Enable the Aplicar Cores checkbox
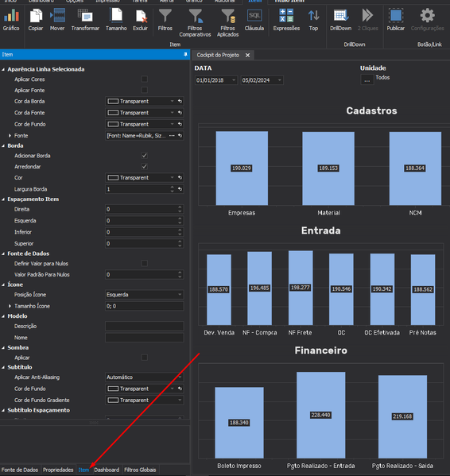Screen dimensions: 450x476 click(x=145, y=79)
